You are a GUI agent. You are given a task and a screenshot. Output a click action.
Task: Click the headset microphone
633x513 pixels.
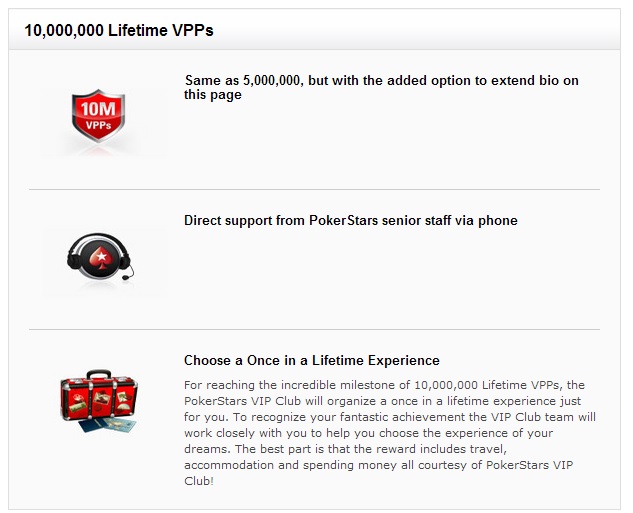(x=127, y=277)
